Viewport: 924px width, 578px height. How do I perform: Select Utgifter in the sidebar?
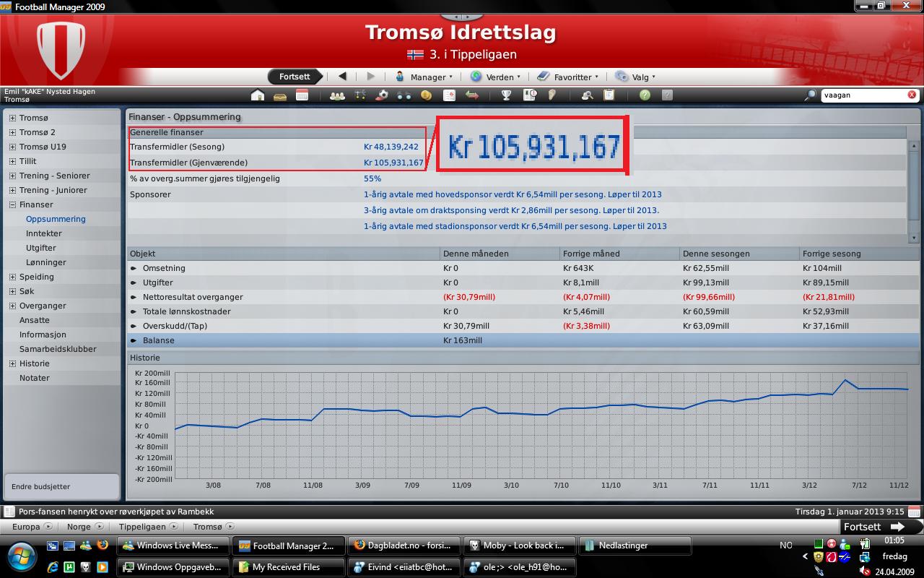pyautogui.click(x=41, y=248)
